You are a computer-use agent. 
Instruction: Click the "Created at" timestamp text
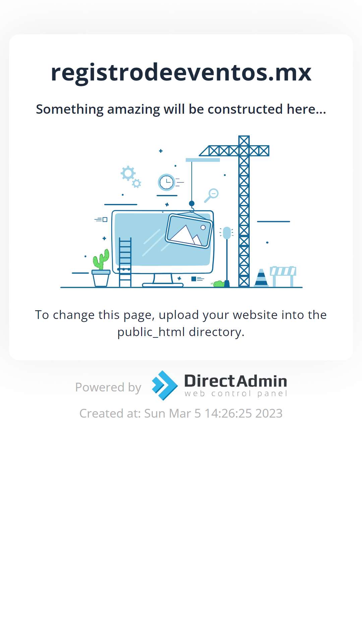181,413
